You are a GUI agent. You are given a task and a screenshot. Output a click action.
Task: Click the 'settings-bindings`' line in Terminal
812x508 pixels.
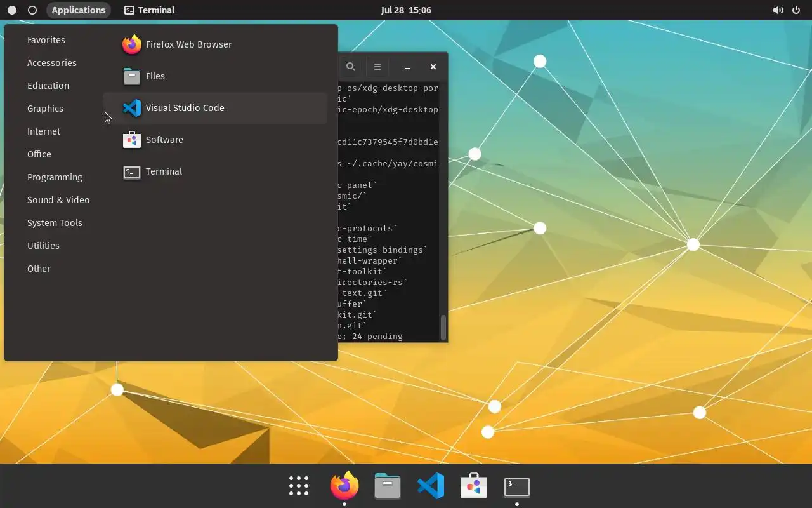pos(383,250)
